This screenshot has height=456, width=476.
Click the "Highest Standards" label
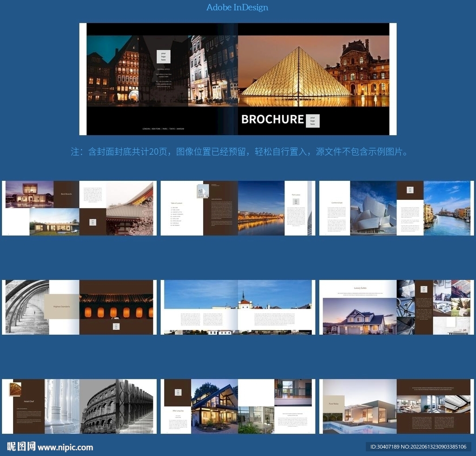click(62, 307)
